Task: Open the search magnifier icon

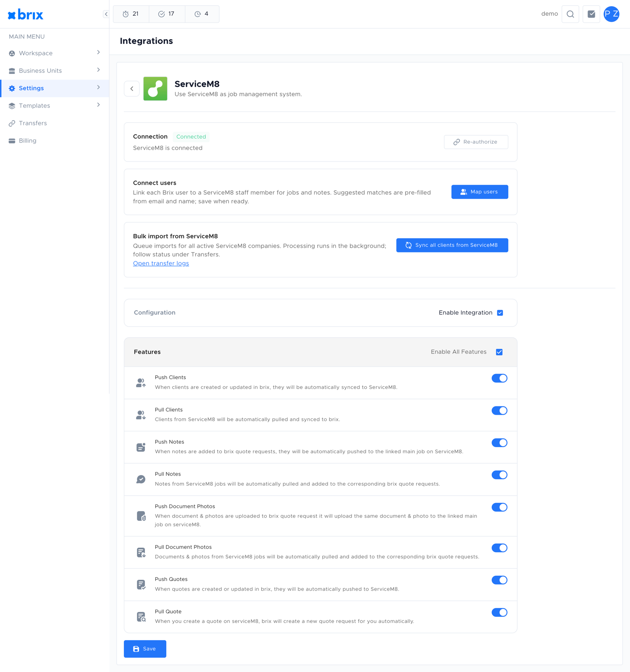Action: point(570,14)
